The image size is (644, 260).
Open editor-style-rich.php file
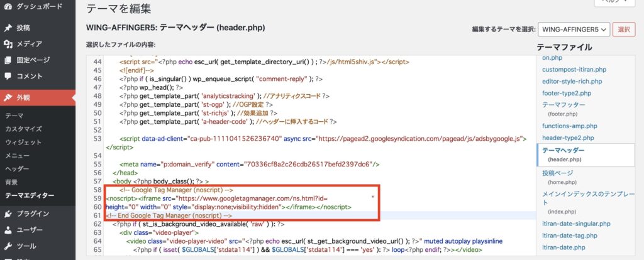point(572,82)
